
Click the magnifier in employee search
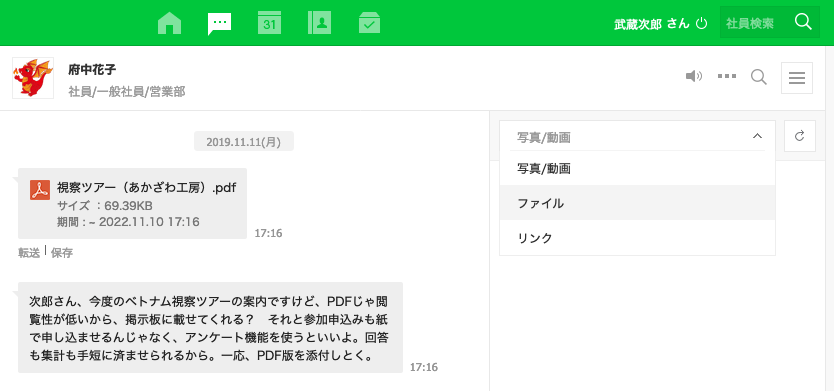[803, 22]
